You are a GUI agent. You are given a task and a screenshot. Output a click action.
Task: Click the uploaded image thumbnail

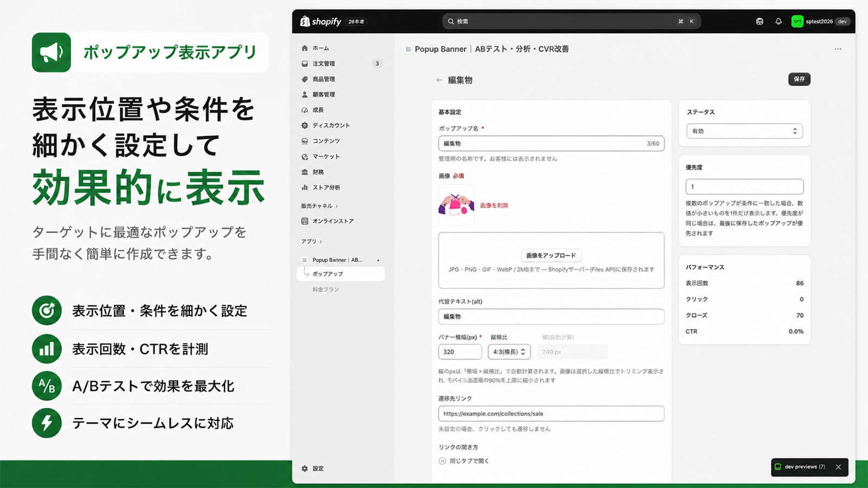456,205
